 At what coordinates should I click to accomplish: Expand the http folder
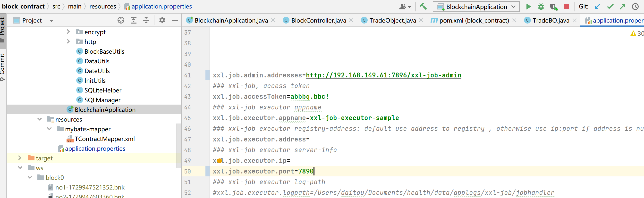(68, 41)
